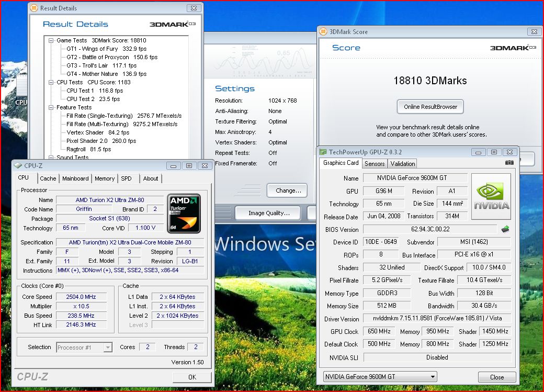The image size is (544, 392).
Task: Select GT4 - Mother Nature result row
Action: pyautogui.click(x=107, y=74)
